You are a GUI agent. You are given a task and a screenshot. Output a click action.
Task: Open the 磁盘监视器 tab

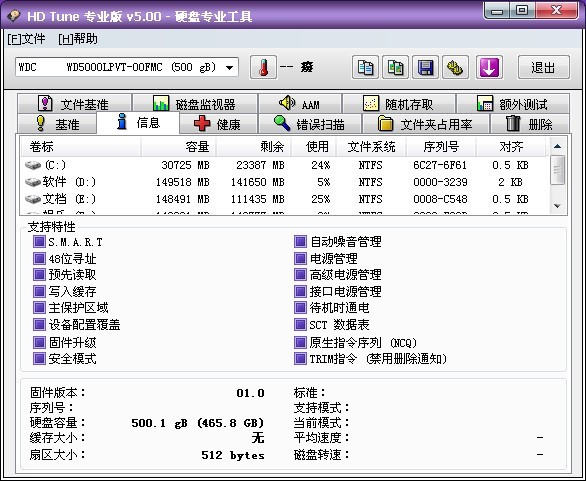coord(195,104)
